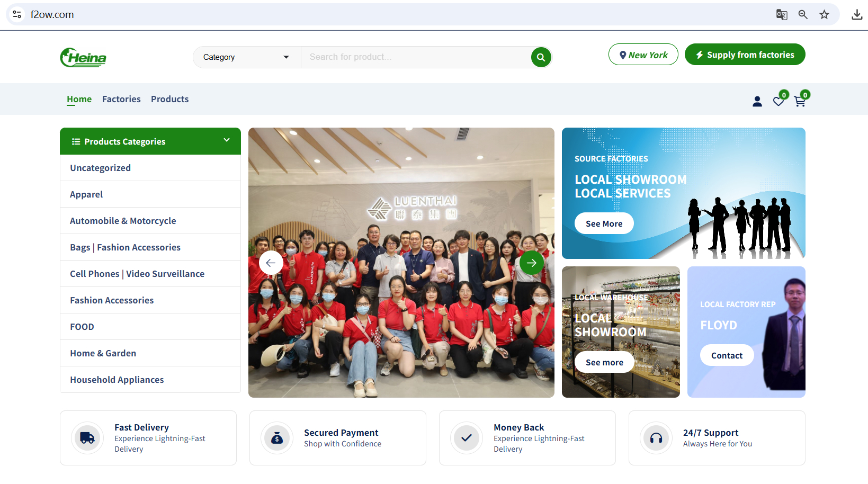
Task: Click Supply from factories button
Action: coord(745,55)
